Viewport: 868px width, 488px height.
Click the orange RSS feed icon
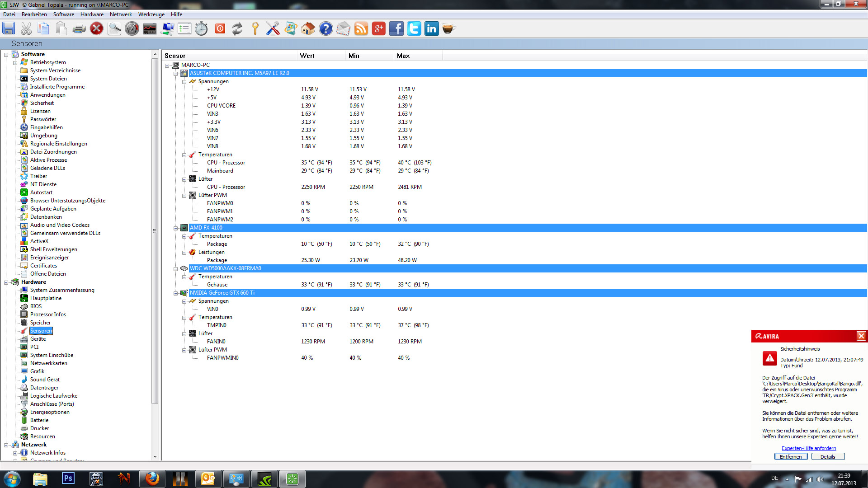click(361, 29)
